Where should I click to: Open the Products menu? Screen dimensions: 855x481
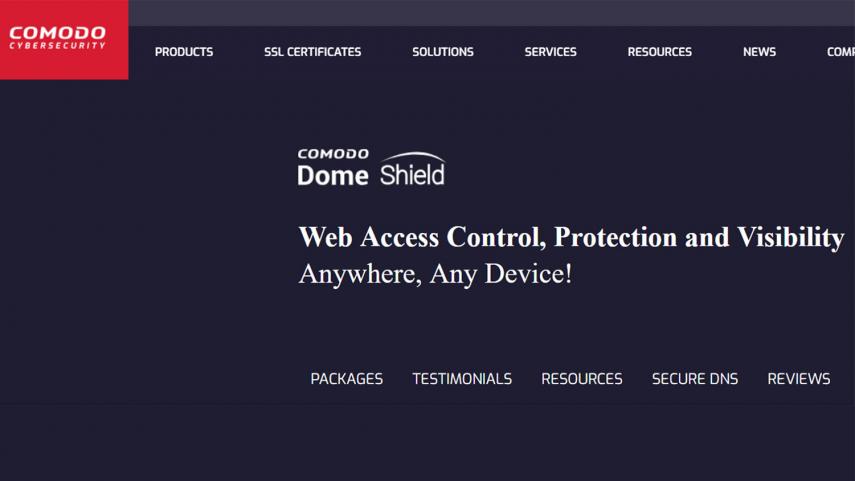pyautogui.click(x=184, y=52)
